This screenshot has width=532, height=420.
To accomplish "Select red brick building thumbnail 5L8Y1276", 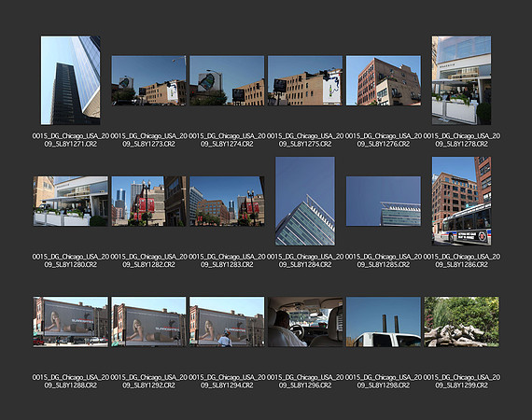I will (x=384, y=80).
